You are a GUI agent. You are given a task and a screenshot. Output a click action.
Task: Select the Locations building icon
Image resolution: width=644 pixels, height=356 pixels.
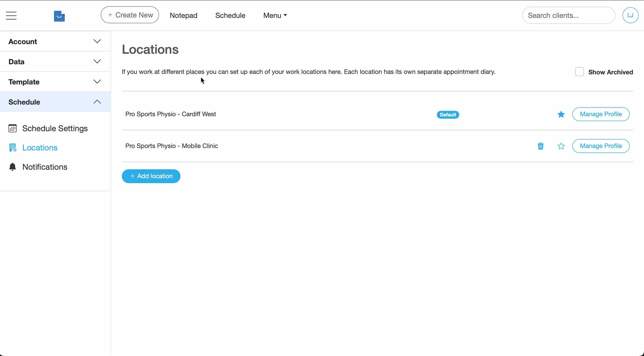13,148
